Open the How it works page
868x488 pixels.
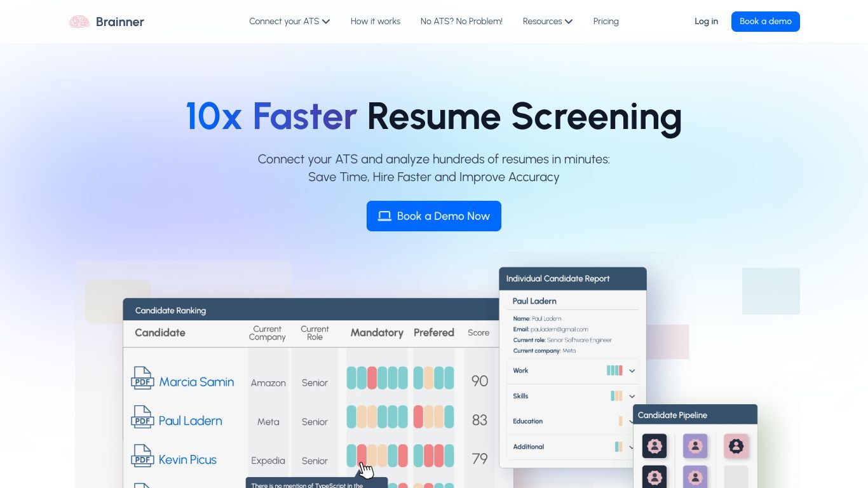(376, 22)
